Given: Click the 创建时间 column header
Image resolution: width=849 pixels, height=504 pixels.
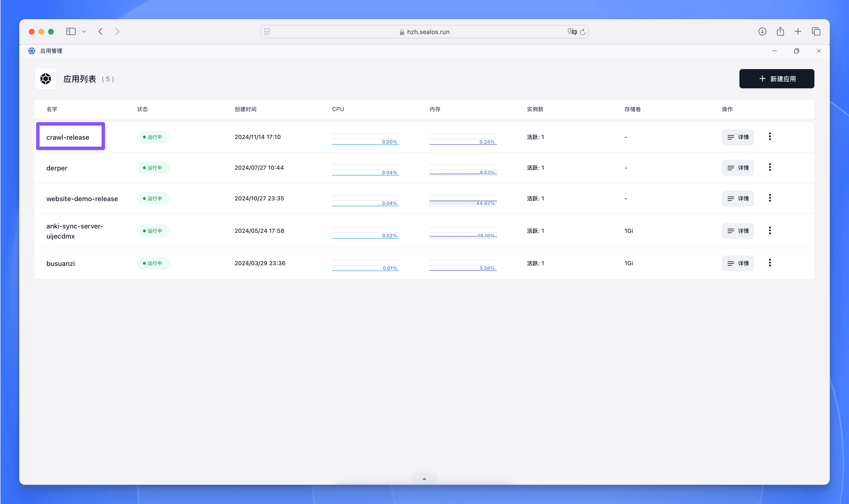Looking at the screenshot, I should (245, 109).
